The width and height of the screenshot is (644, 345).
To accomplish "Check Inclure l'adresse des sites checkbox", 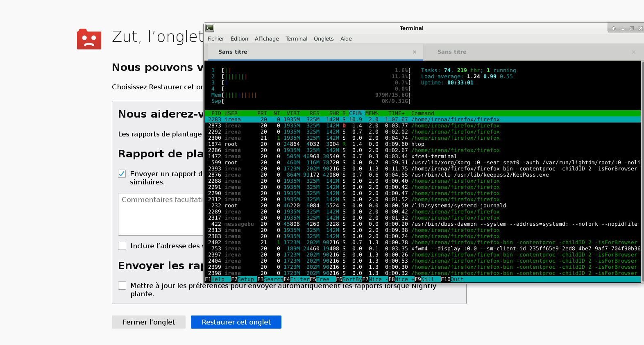I will tap(122, 246).
